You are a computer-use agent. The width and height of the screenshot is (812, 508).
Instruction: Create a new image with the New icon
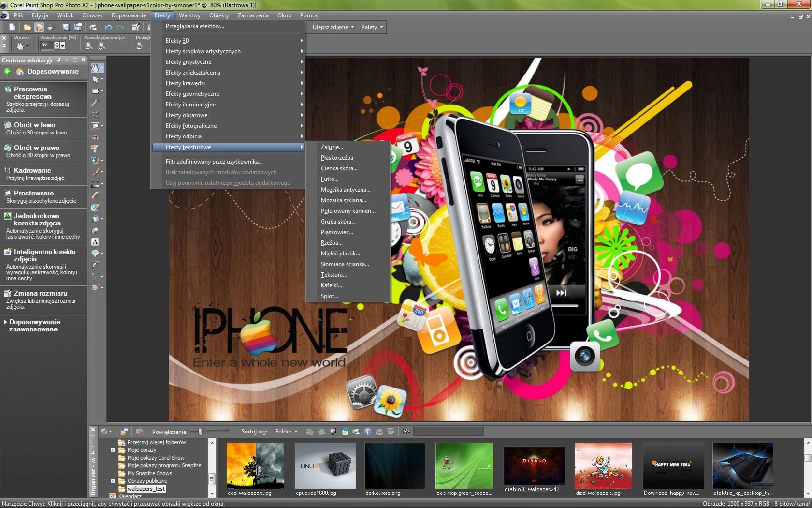(12, 28)
